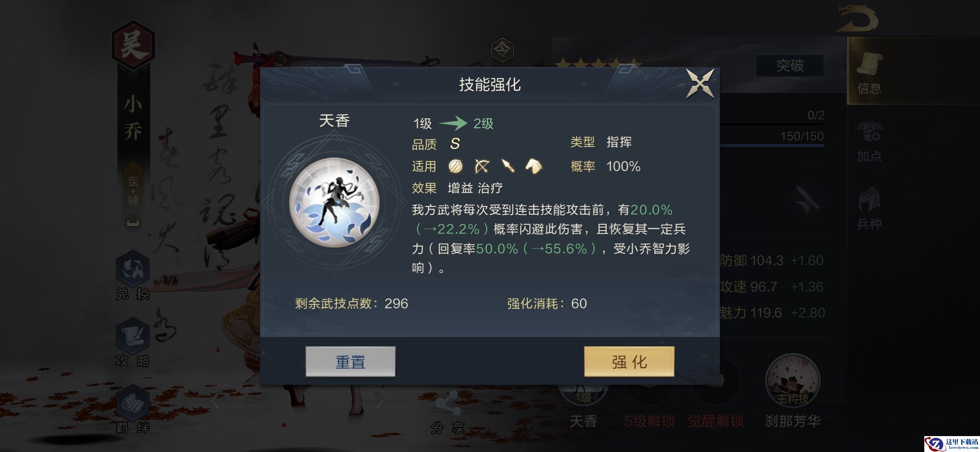Image resolution: width=980 pixels, height=452 pixels.
Task: Tap the shield infantry icon
Action: click(455, 166)
